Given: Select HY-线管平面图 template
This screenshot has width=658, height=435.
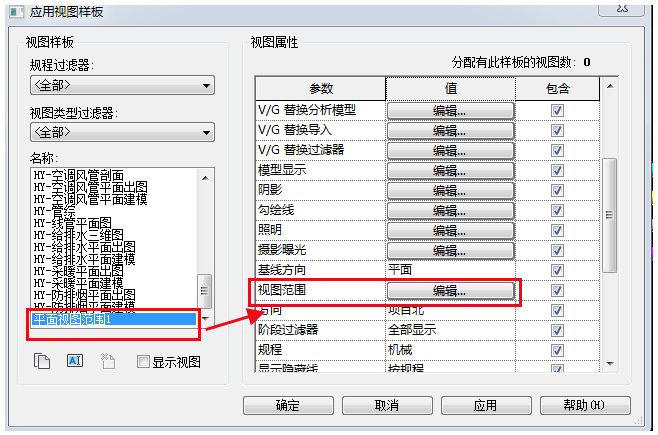Looking at the screenshot, I should 73,223.
